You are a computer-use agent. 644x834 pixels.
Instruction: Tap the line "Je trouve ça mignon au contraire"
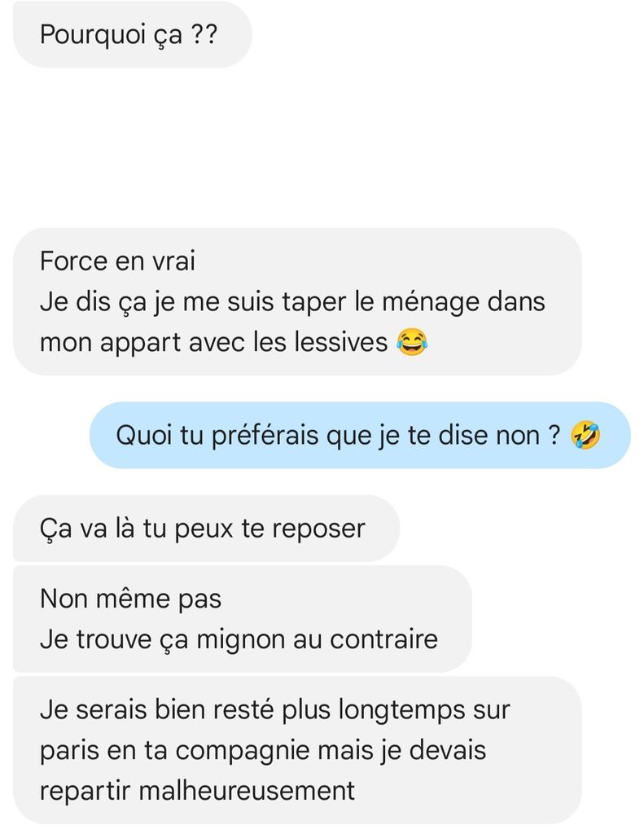(239, 639)
